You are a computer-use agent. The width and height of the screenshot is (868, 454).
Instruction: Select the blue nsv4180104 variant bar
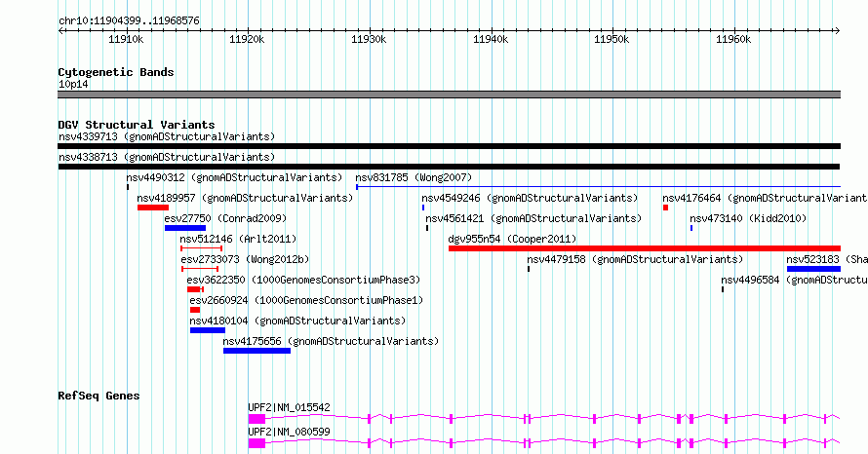[x=208, y=330]
